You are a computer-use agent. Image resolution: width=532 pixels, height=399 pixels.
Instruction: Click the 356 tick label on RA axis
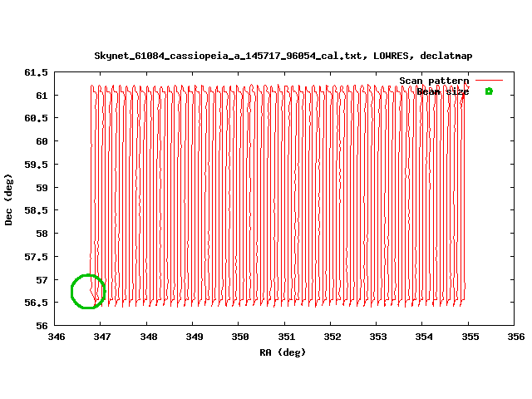[x=515, y=337]
